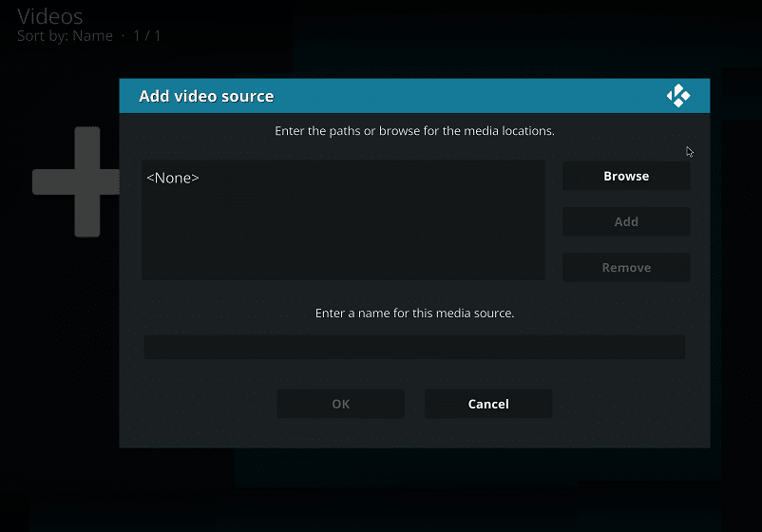
Task: Click the Browse button
Action: point(626,176)
